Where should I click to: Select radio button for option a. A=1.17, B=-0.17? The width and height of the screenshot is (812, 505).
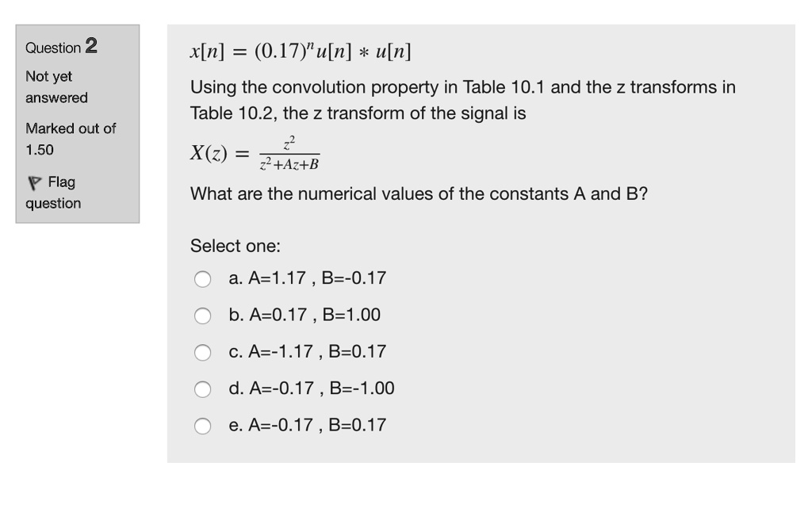click(x=202, y=279)
